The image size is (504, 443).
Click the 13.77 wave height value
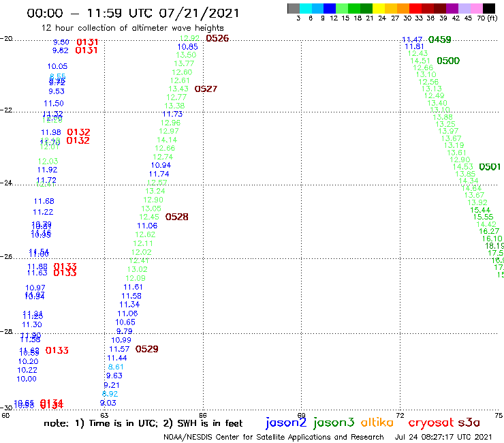[184, 63]
